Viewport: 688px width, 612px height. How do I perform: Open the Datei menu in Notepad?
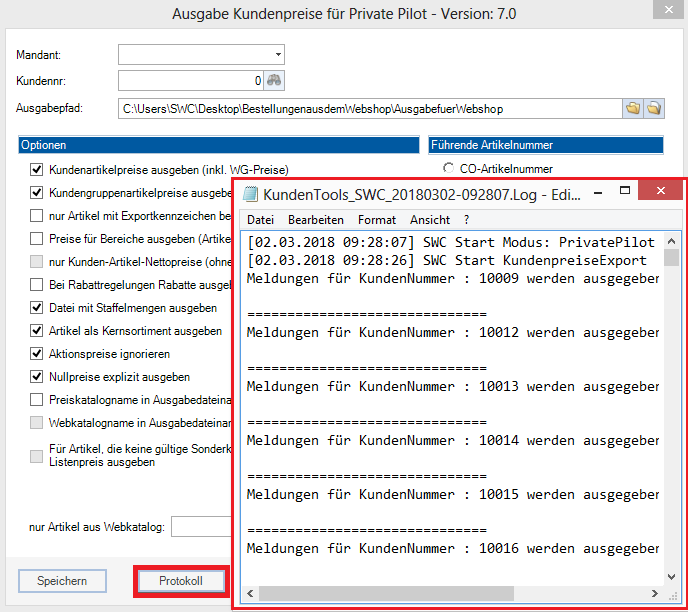coord(260,219)
